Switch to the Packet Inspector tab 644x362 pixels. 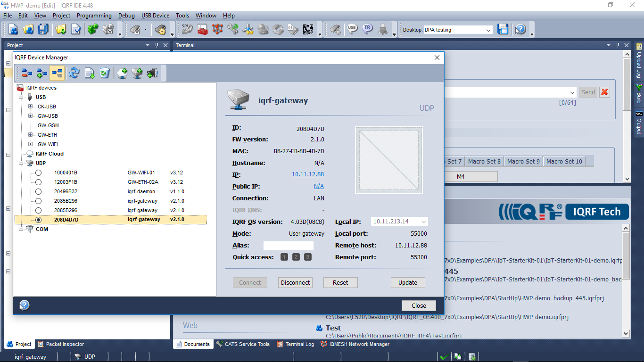tap(61, 344)
